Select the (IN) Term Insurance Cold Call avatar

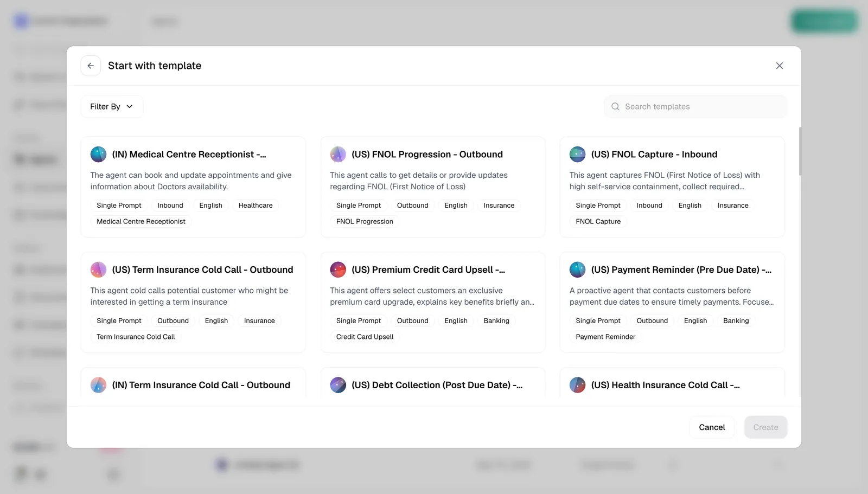[x=98, y=385]
